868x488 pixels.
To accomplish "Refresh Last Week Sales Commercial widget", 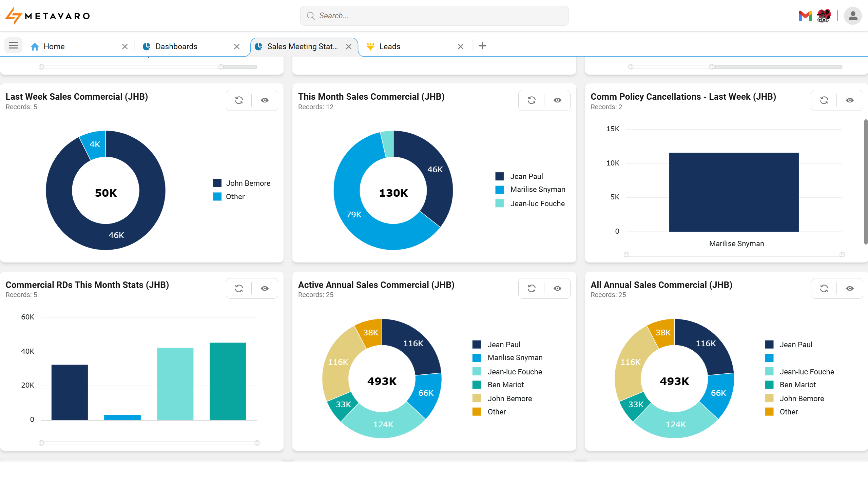I will [x=239, y=100].
